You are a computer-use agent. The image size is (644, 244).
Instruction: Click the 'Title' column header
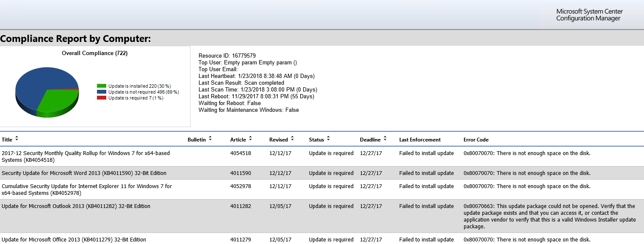[x=7, y=140]
